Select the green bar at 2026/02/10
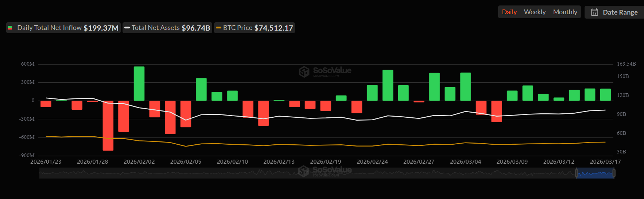This screenshot has width=644, height=199. [232, 95]
